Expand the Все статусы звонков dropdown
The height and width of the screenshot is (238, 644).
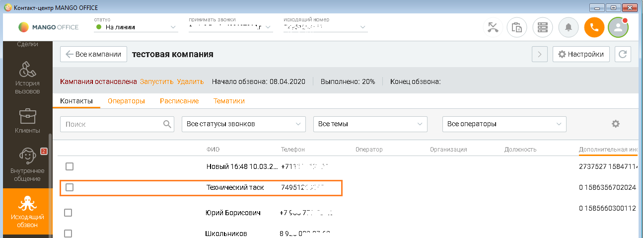244,124
